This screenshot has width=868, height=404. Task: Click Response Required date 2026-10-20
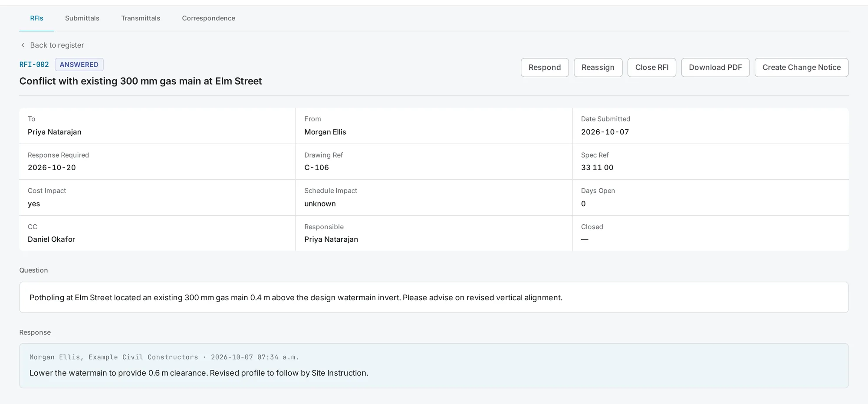(x=52, y=168)
